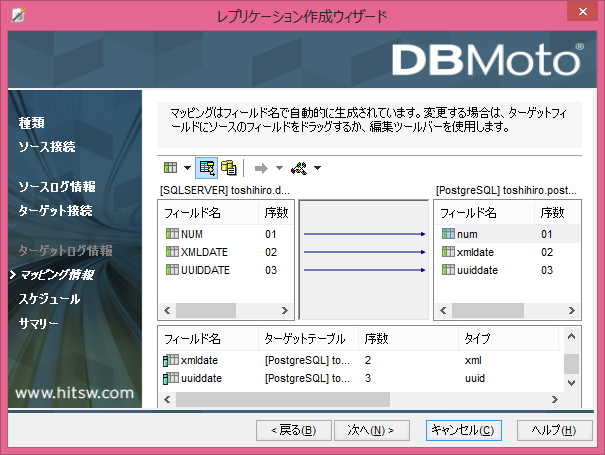Click the [PostgreSQL] toshihiro.post... target label
This screenshot has height=455, width=605.
506,190
